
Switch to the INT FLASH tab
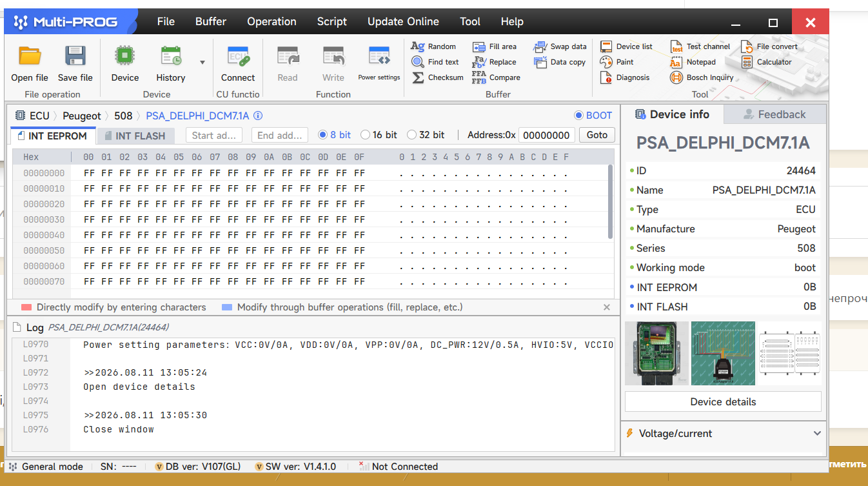(x=136, y=136)
